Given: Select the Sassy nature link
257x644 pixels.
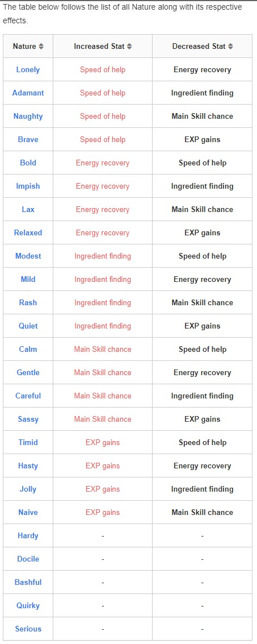Looking at the screenshot, I should click(28, 419).
